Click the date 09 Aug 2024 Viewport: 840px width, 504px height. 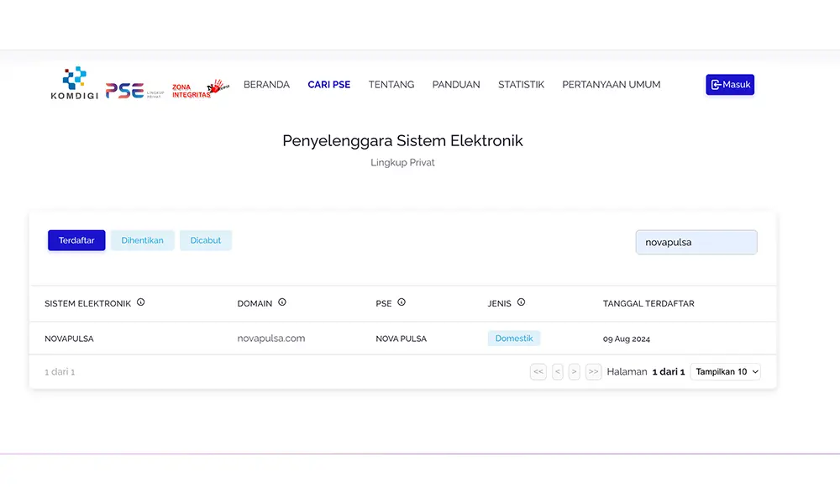pyautogui.click(x=627, y=339)
